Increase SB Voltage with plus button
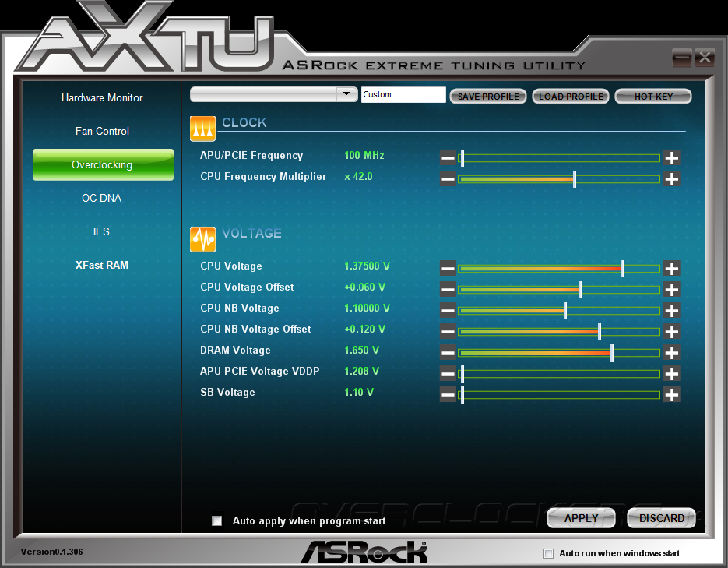This screenshot has height=568, width=728. click(671, 395)
